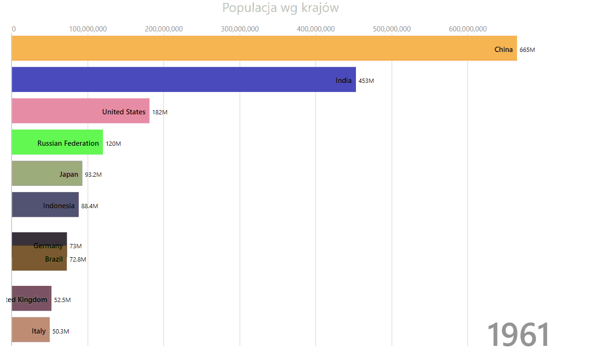Click the Brazil country label
Image resolution: width=608 pixels, height=364 pixels.
pyautogui.click(x=54, y=259)
